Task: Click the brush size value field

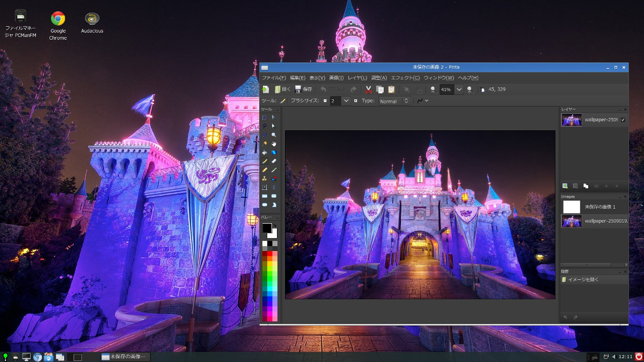Action: (x=335, y=101)
